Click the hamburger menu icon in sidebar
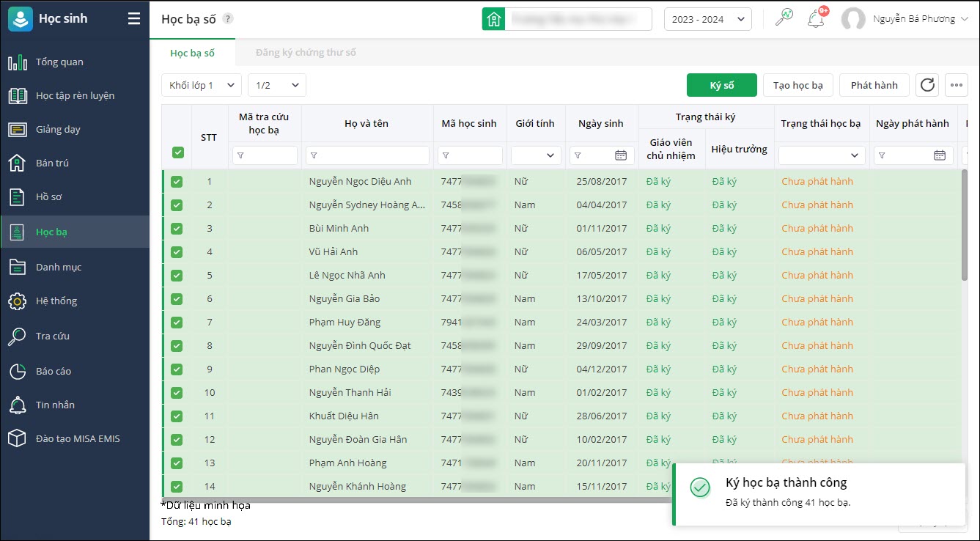The image size is (980, 541). [133, 19]
